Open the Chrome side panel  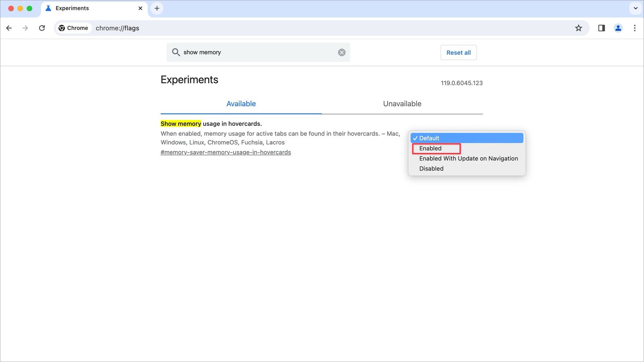coord(601,28)
